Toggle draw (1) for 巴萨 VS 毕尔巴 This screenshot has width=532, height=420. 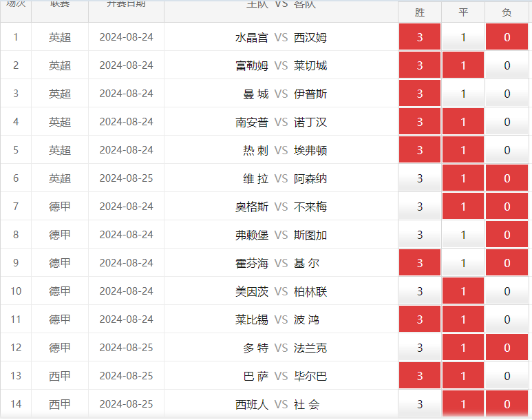click(463, 375)
